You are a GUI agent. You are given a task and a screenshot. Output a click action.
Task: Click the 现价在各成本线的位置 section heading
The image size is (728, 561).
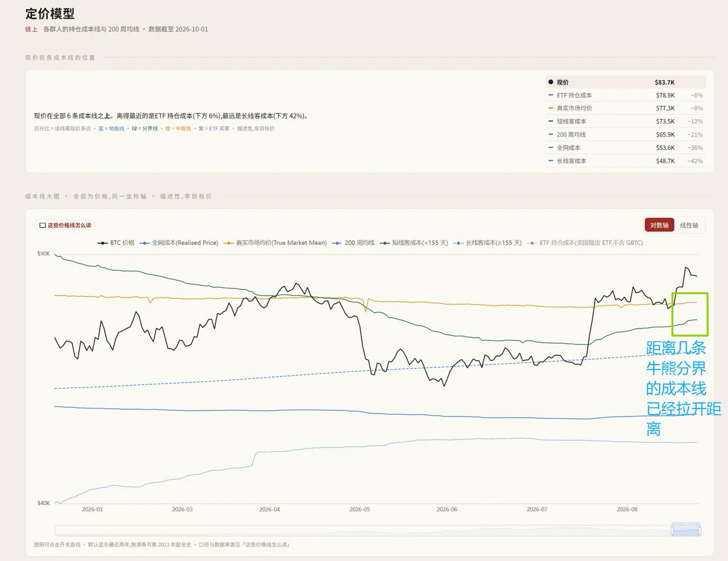pyautogui.click(x=60, y=58)
